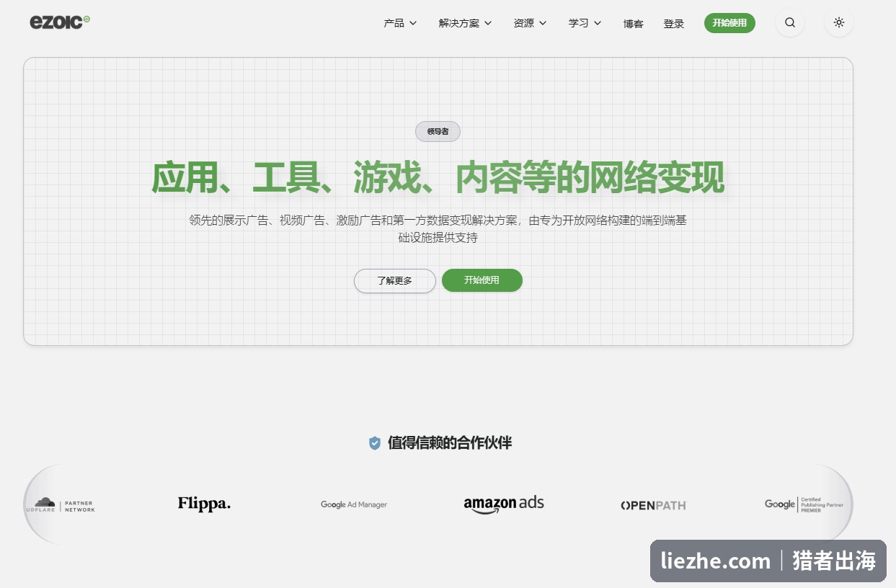
Task: Click the blue shield checkmark icon
Action: 374,443
